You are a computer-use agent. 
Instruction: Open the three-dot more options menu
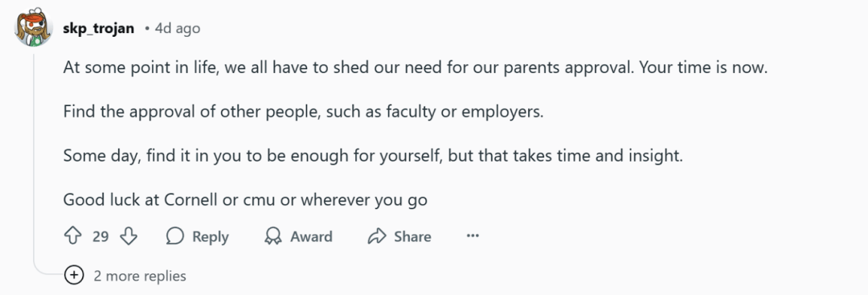pyautogui.click(x=473, y=237)
